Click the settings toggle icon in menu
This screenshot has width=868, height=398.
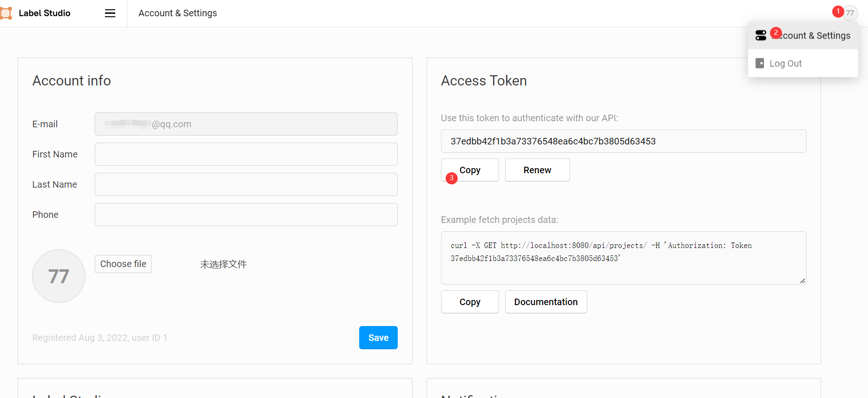pyautogui.click(x=761, y=35)
